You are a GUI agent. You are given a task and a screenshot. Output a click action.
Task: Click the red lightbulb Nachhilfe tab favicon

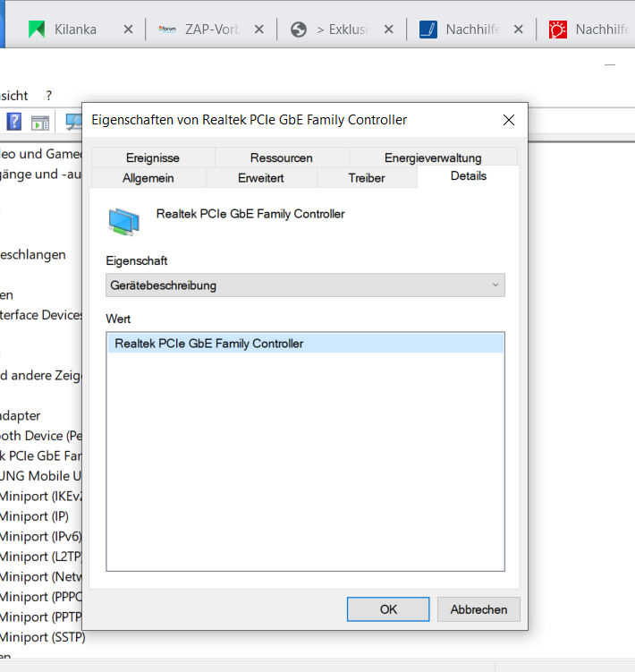tap(558, 30)
